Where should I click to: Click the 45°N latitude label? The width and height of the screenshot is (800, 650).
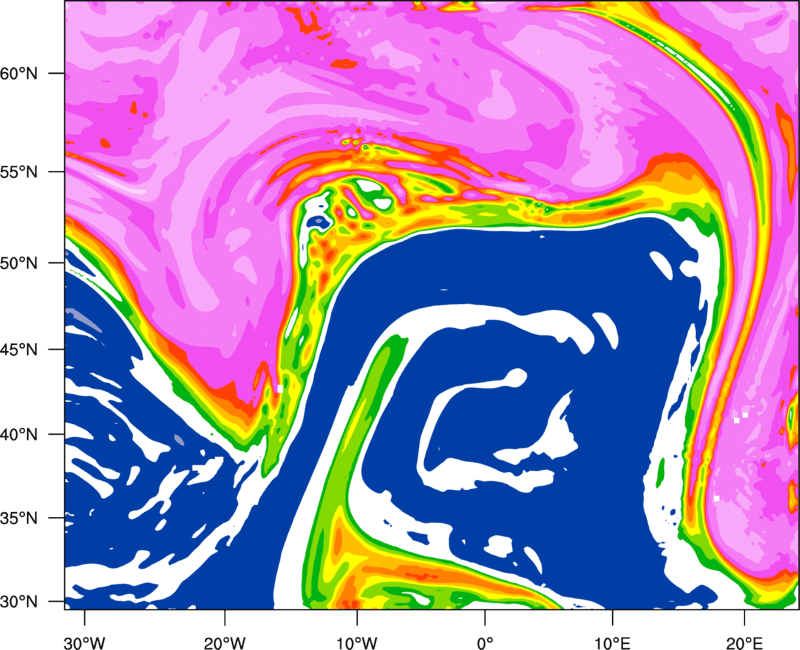click(x=19, y=349)
